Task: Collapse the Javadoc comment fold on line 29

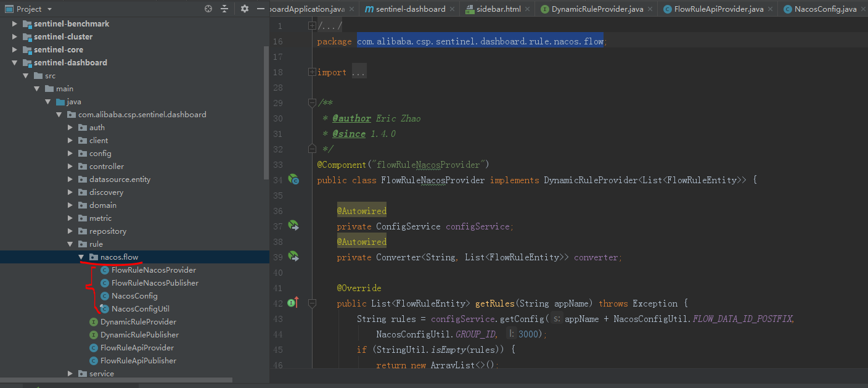Action: coord(312,103)
